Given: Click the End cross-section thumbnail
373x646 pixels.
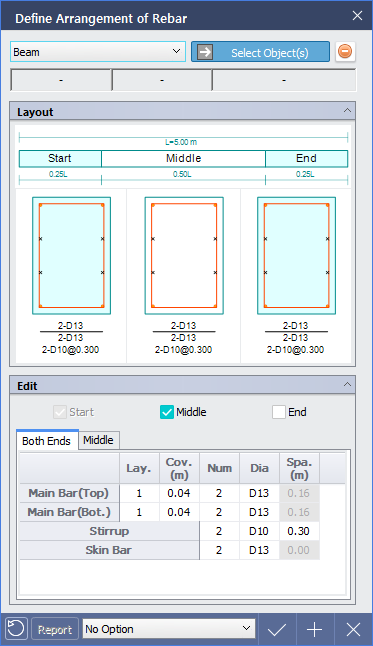Looking at the screenshot, I should [296, 255].
